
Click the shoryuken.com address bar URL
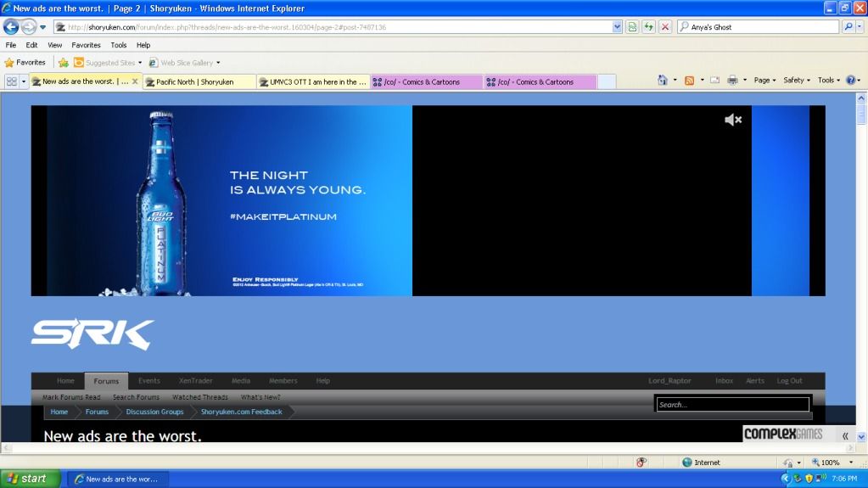click(227, 27)
